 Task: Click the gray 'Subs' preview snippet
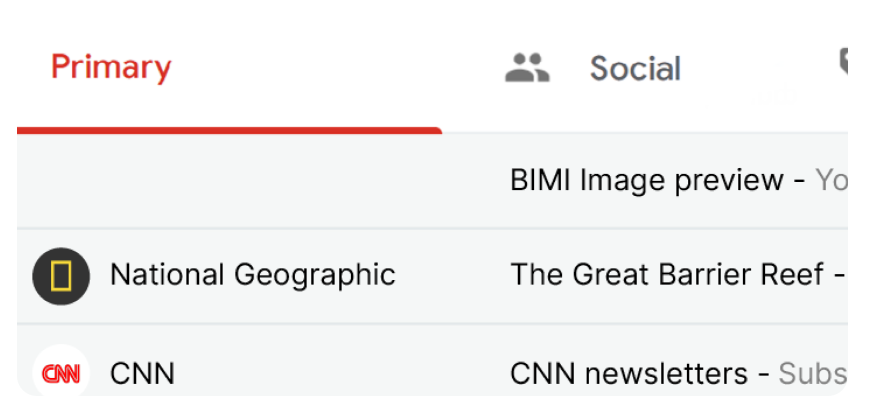(813, 373)
